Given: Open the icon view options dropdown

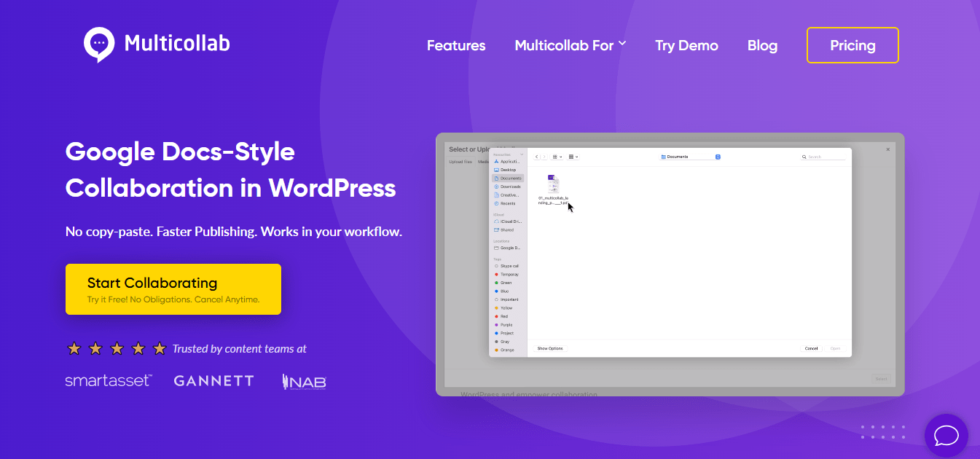Looking at the screenshot, I should (557, 157).
